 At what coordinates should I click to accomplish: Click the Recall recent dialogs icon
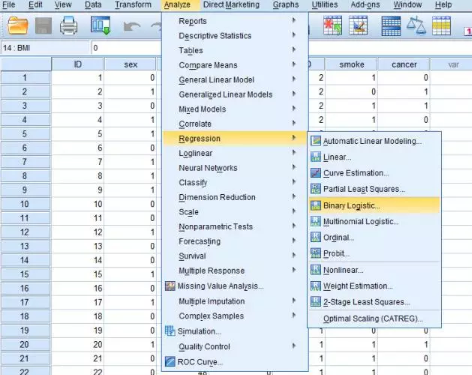coord(101,26)
